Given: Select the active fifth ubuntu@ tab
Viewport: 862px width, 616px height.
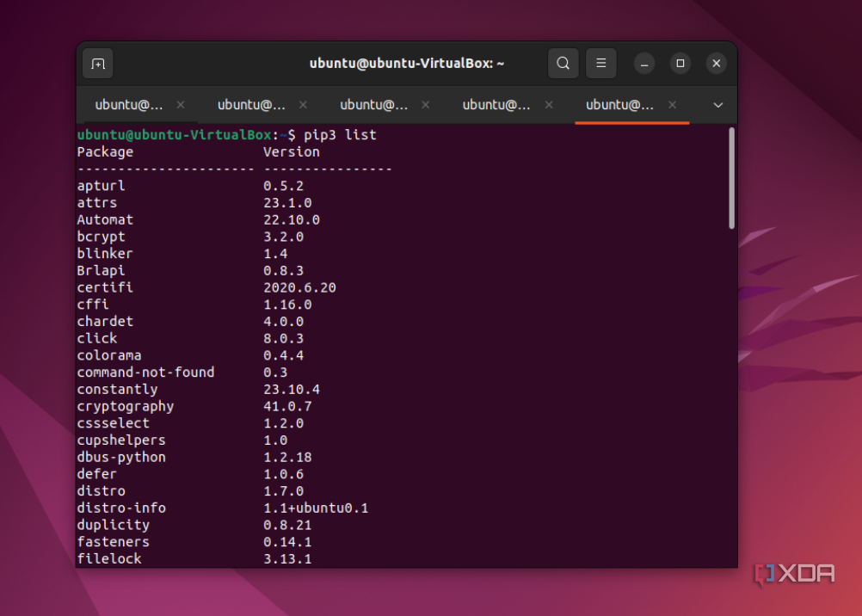Looking at the screenshot, I should pyautogui.click(x=619, y=105).
